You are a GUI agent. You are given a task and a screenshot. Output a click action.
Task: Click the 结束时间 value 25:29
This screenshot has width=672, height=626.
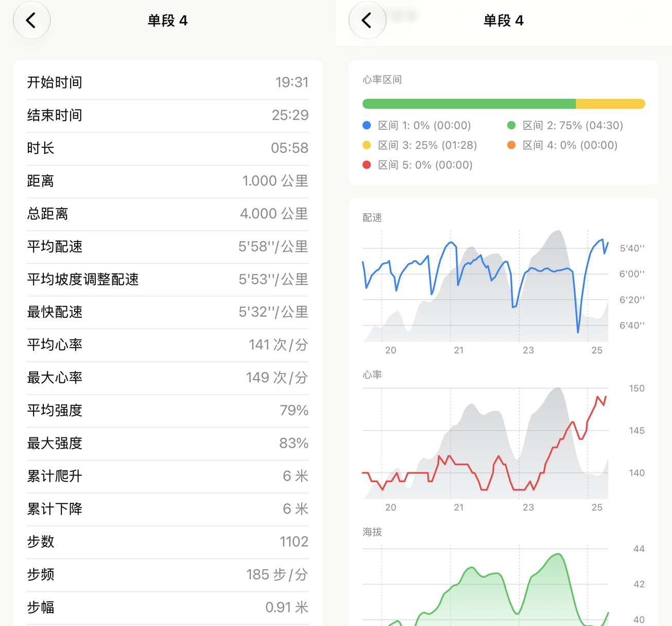pos(290,115)
